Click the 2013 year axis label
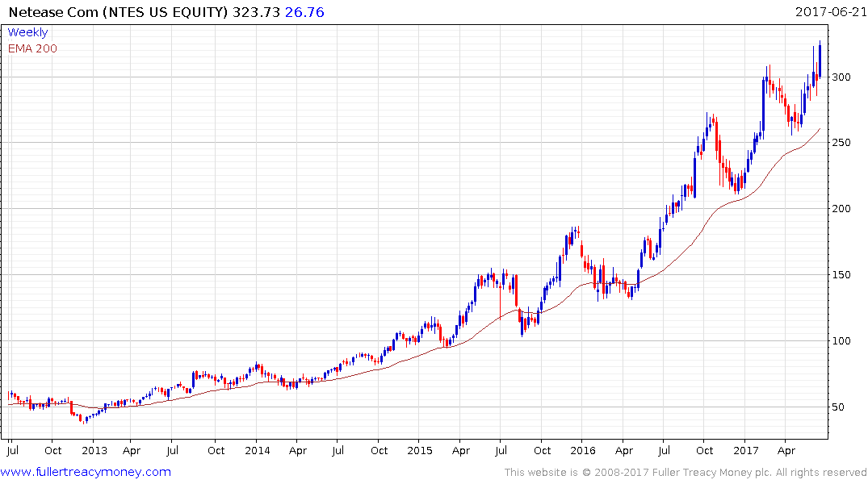This screenshot has width=868, height=484. 94,451
